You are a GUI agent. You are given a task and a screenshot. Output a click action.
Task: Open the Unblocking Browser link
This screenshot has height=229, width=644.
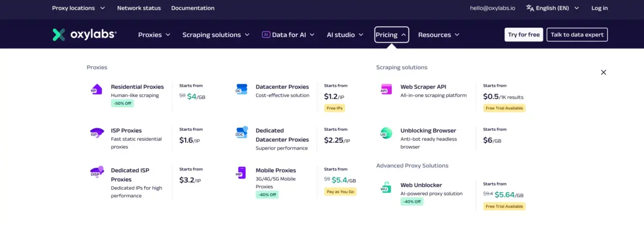(428, 130)
